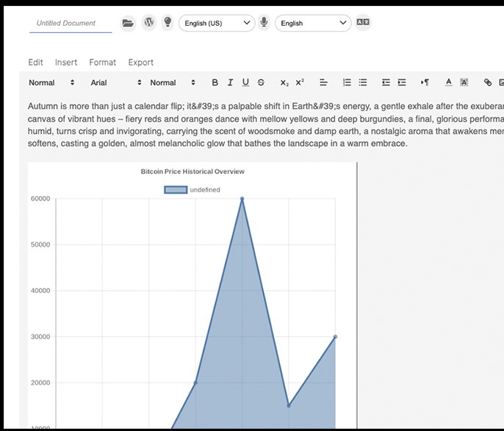
Task: Insert a hyperlink with link icon
Action: click(x=488, y=82)
